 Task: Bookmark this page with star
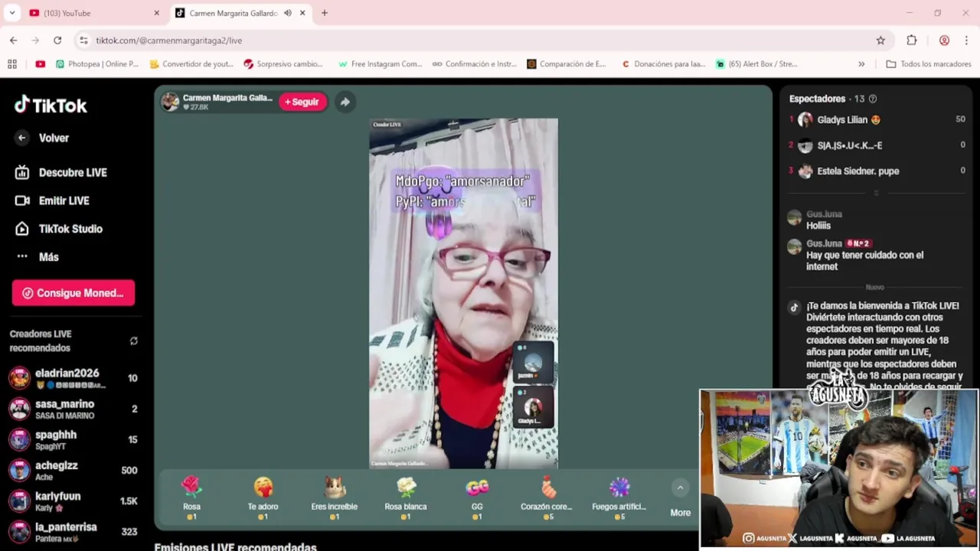880,41
